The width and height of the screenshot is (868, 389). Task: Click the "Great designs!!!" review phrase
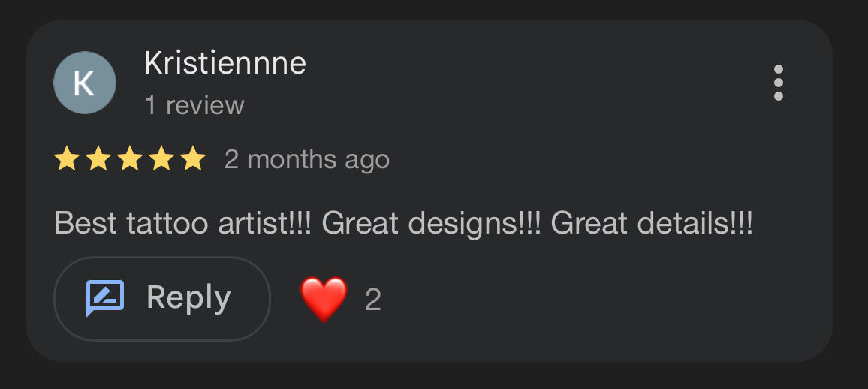436,223
